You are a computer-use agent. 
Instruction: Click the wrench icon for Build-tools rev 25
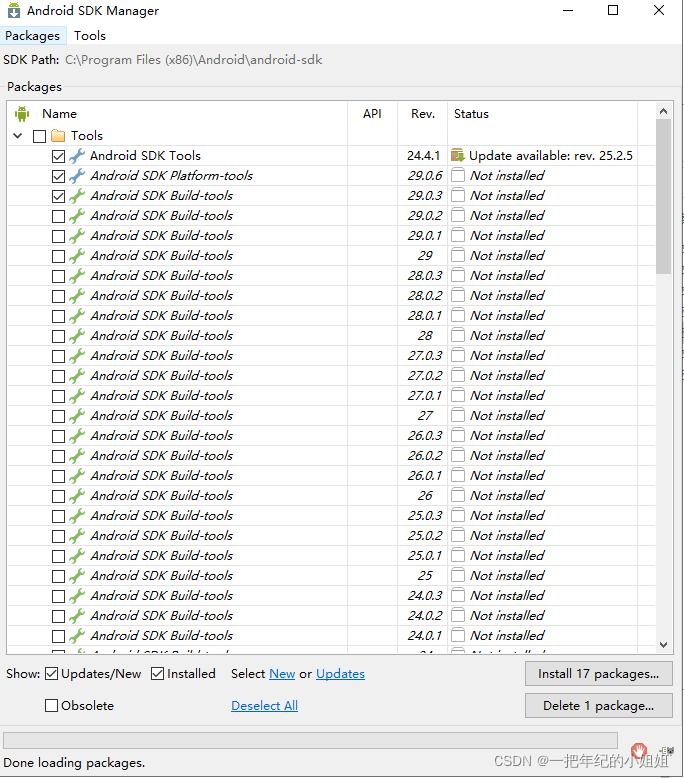[77, 576]
